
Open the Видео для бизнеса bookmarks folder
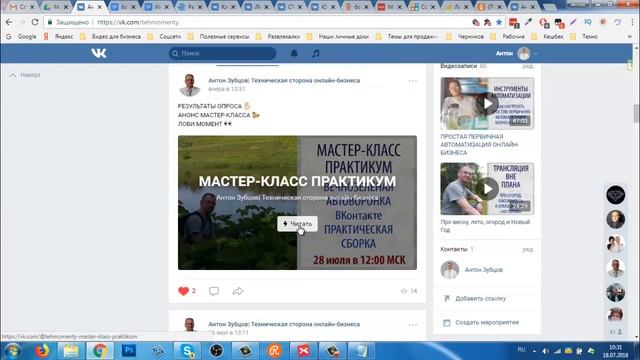(x=111, y=36)
